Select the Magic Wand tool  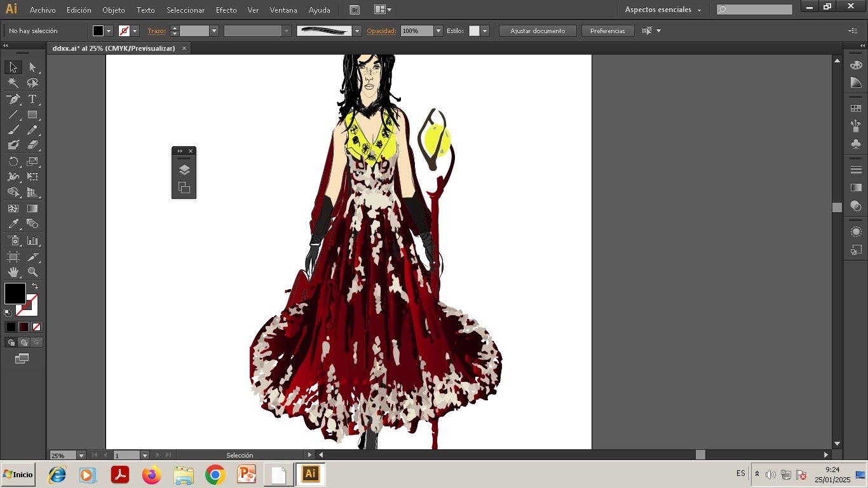click(13, 83)
